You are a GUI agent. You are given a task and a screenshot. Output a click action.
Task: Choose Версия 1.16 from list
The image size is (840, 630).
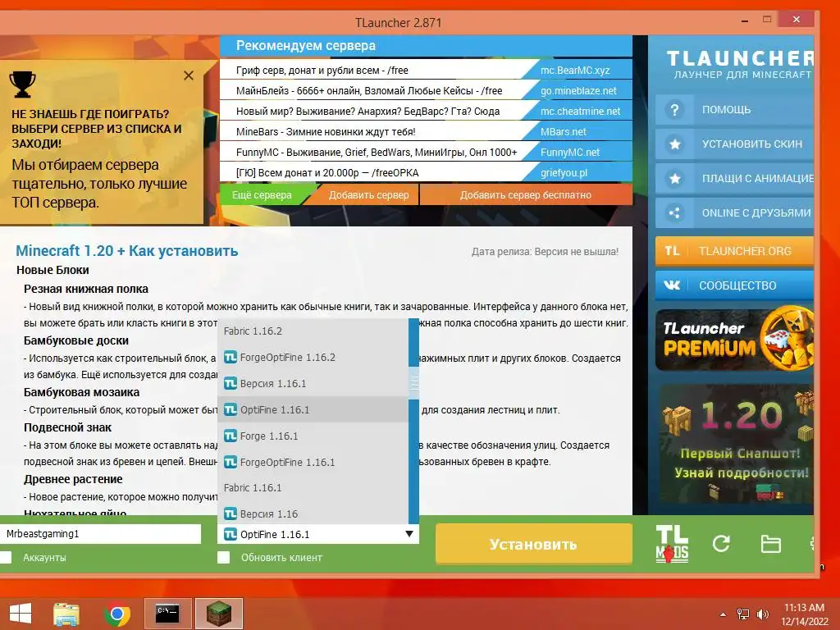point(313,514)
